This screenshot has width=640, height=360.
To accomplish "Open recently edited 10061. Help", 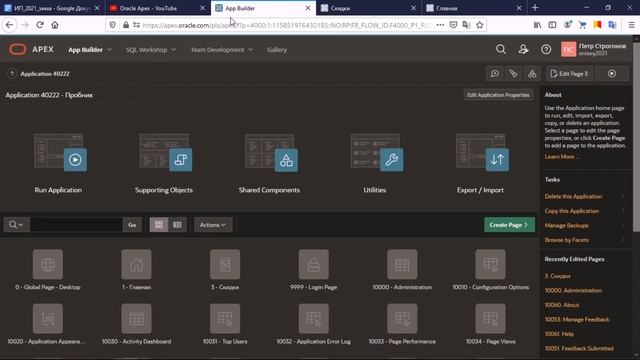I will point(559,334).
